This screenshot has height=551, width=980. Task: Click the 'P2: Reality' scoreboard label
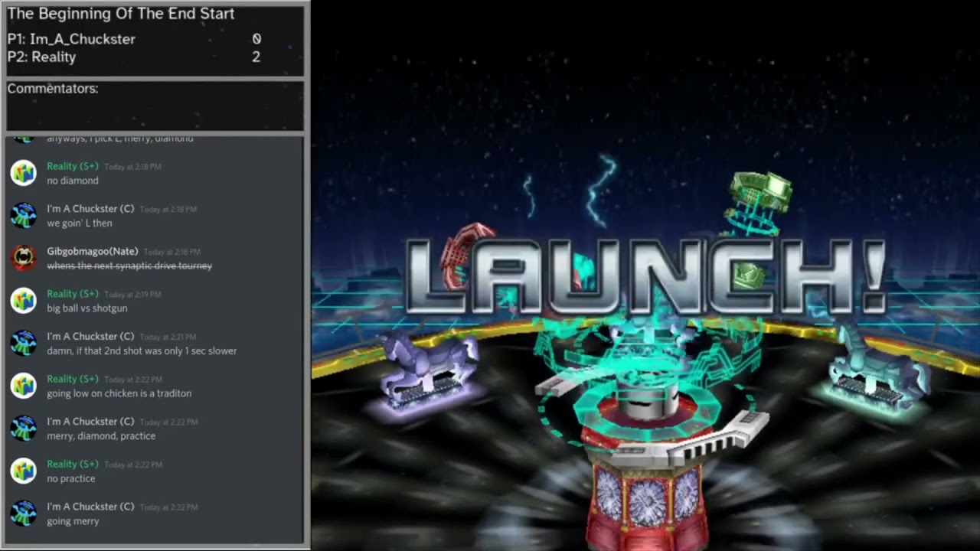41,57
